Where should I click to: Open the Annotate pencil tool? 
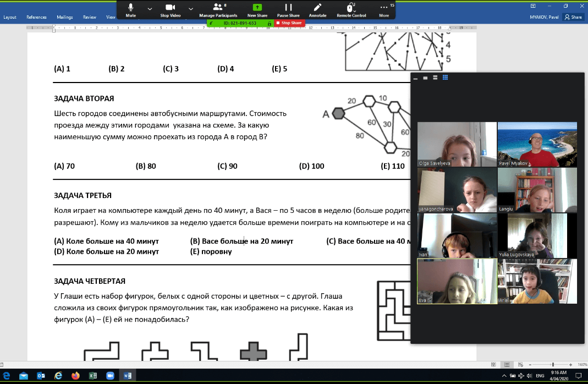point(317,9)
